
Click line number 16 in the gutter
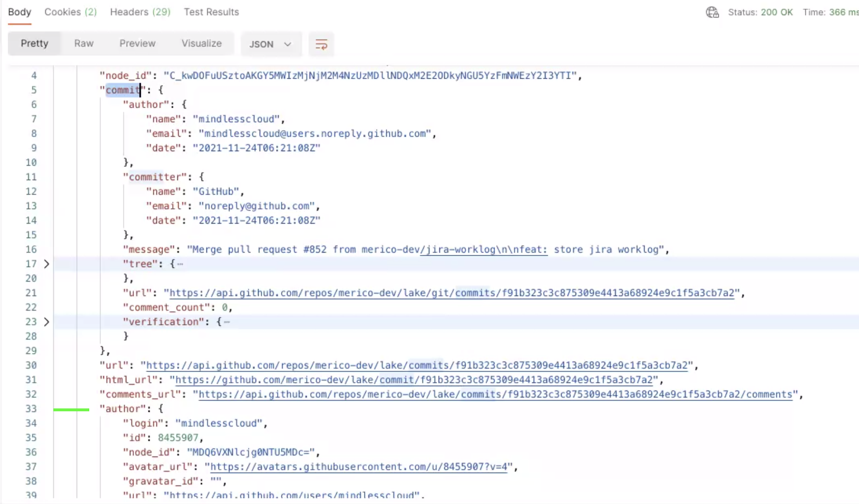click(x=31, y=250)
